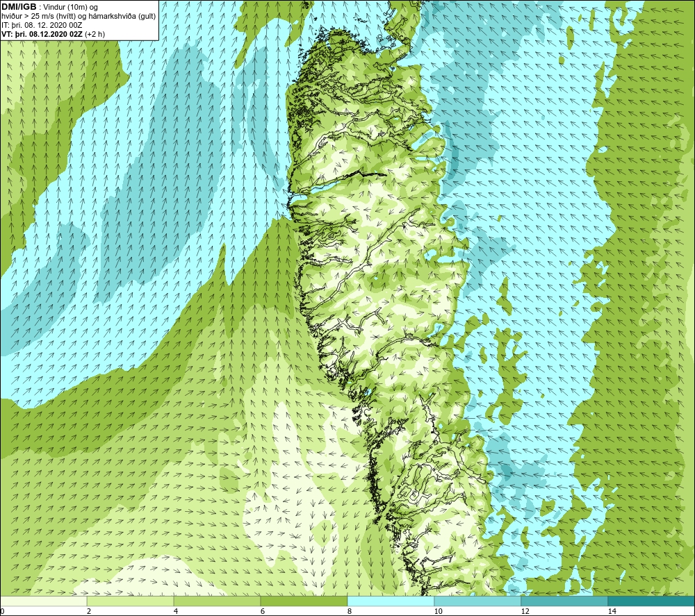Click the 'DMI/IGB' title text
The height and width of the screenshot is (616, 695).
pos(19,7)
